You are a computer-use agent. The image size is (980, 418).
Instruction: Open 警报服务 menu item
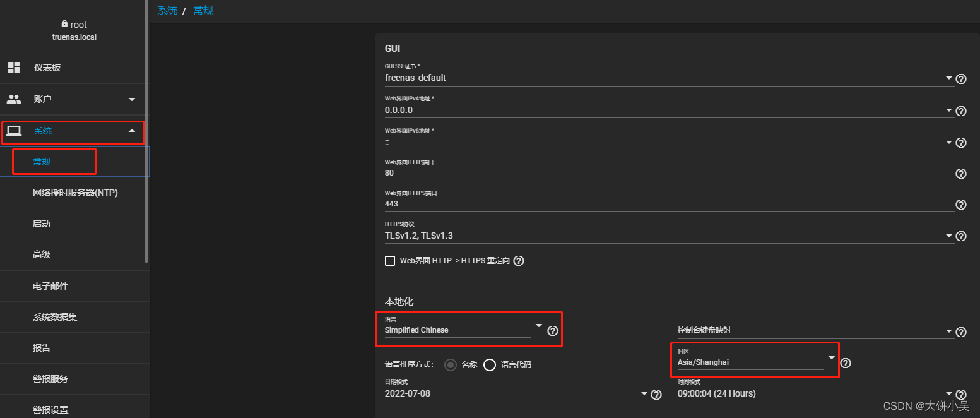click(x=73, y=379)
